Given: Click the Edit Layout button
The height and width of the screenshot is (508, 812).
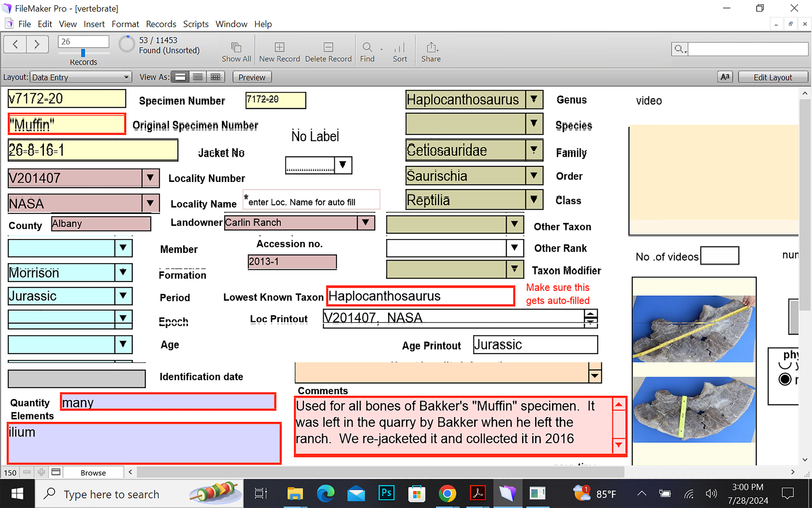Looking at the screenshot, I should tap(773, 77).
